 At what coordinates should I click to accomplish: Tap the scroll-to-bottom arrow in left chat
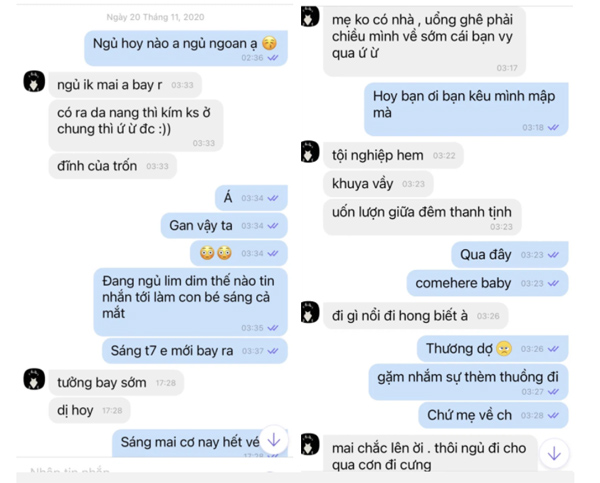[x=274, y=440]
